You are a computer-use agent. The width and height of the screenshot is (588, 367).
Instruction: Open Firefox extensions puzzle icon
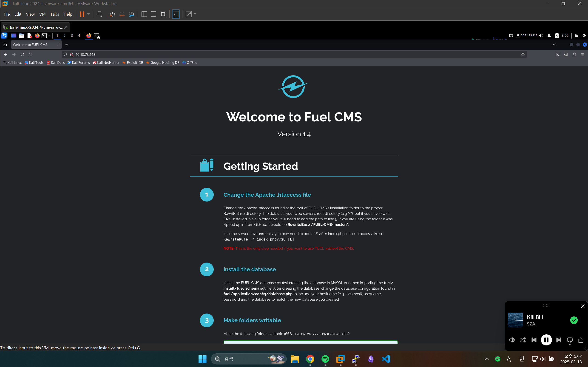coord(574,54)
